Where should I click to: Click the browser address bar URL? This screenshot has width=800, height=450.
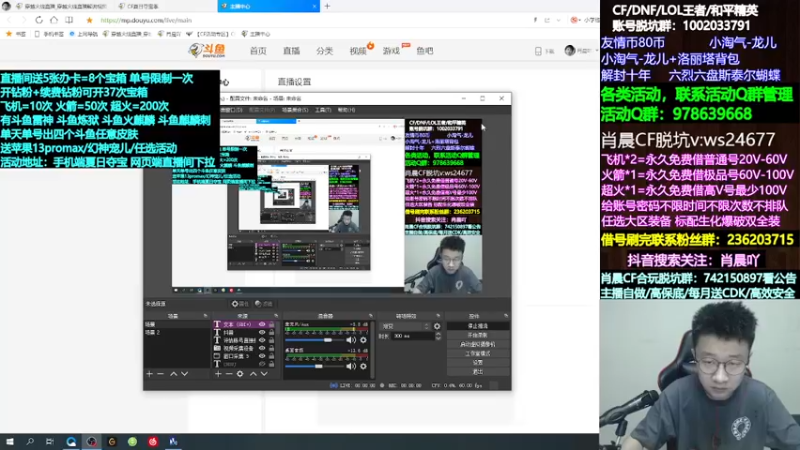146,20
